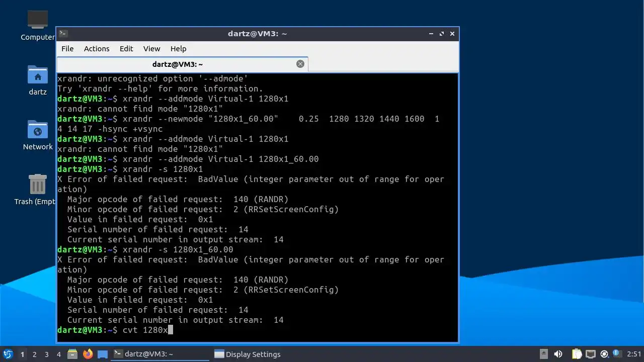Viewport: 644px width, 362px height.
Task: Open the terminal Actions menu
Action: [x=97, y=49]
